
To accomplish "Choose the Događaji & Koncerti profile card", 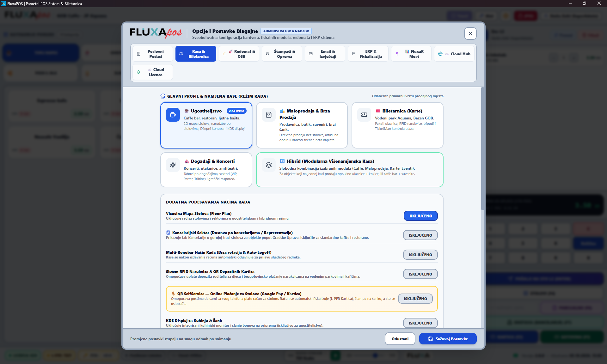I will click(206, 170).
